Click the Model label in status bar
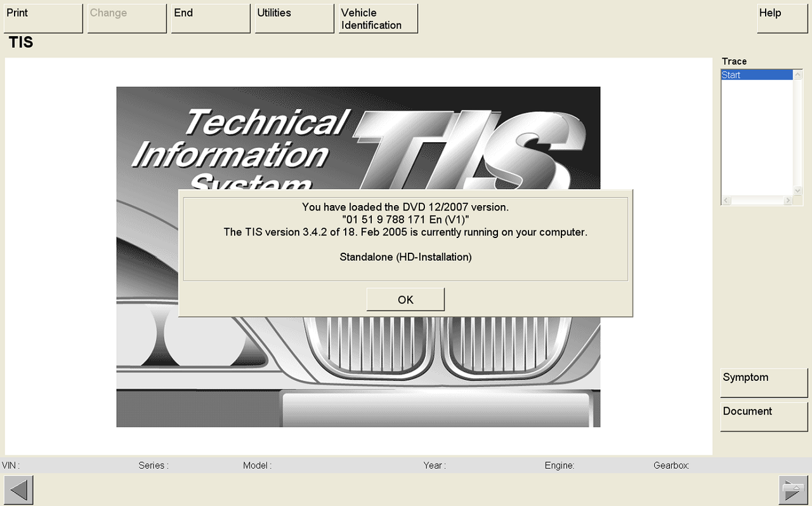Image resolution: width=812 pixels, height=506 pixels. coord(257,465)
